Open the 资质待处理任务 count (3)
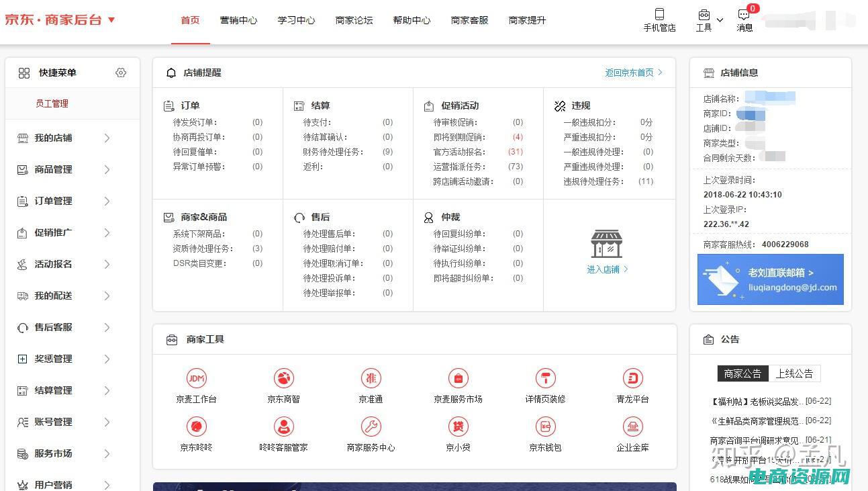The width and height of the screenshot is (868, 491). tap(257, 249)
